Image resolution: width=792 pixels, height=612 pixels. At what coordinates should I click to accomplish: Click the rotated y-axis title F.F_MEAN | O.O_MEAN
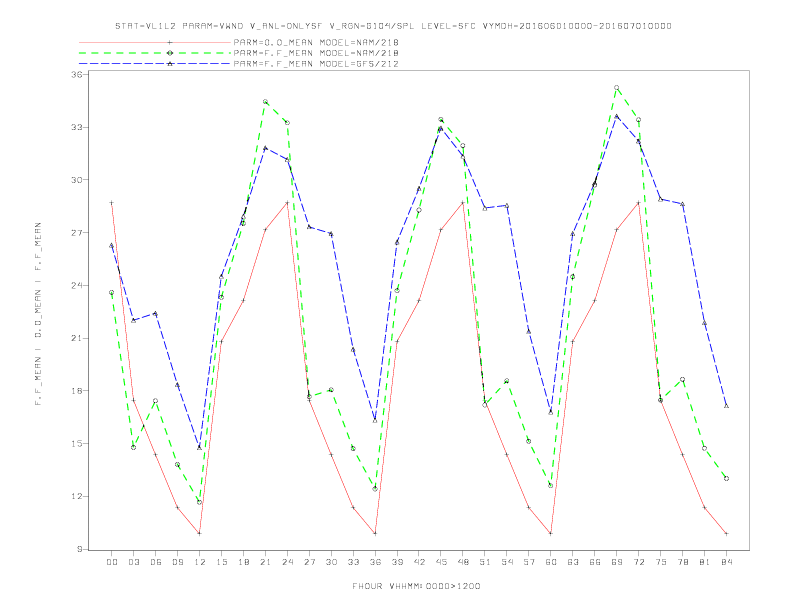point(38,313)
